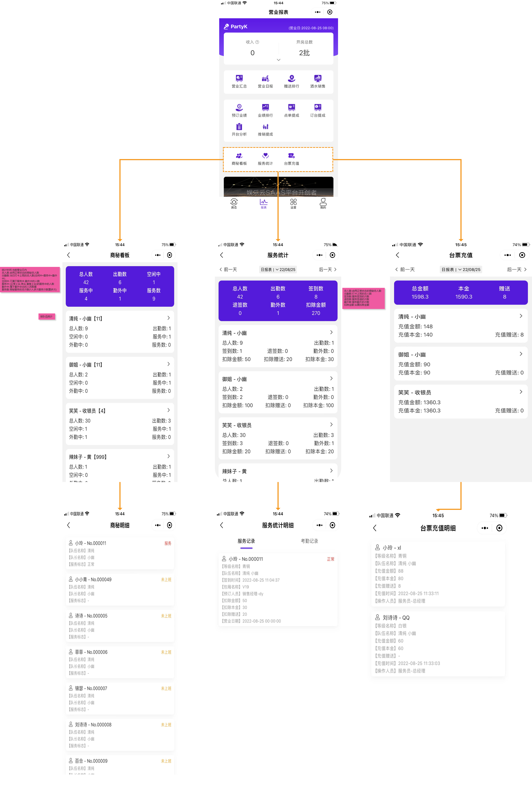Open 小玲 - No.000011 card in 商秘明细
Image resolution: width=532 pixels, height=802 pixels.
point(120,553)
